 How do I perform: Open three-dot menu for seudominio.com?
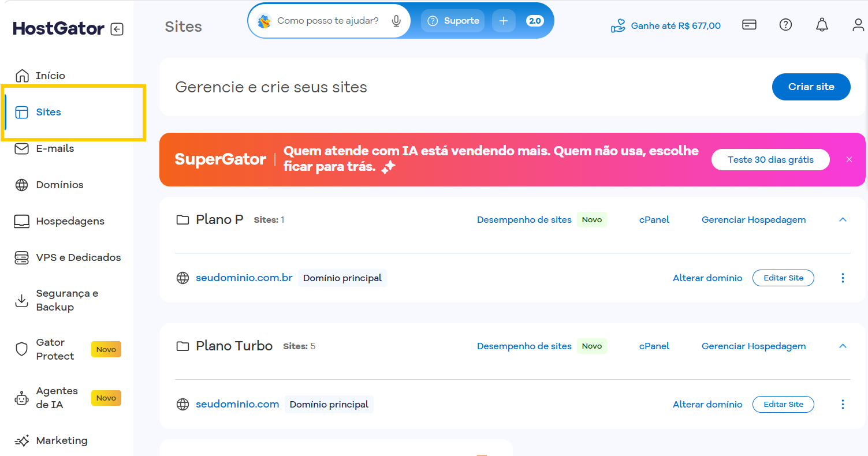click(x=843, y=404)
